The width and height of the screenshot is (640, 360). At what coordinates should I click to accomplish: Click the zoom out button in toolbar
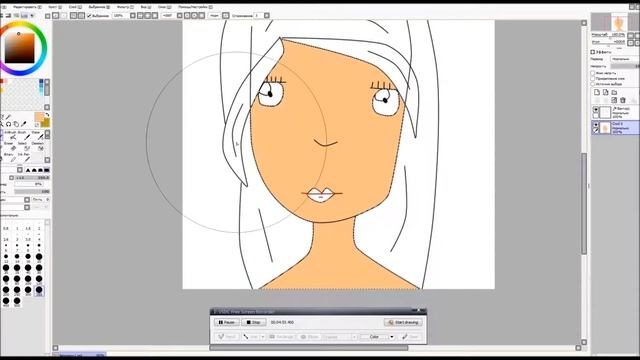(x=140, y=16)
